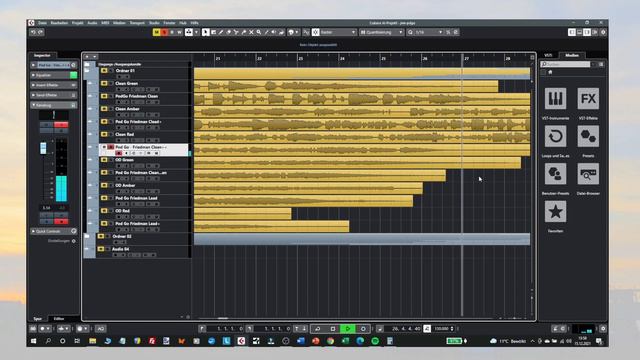The height and width of the screenshot is (360, 640).
Task: Toggle global Mute state M button
Action: (157, 32)
